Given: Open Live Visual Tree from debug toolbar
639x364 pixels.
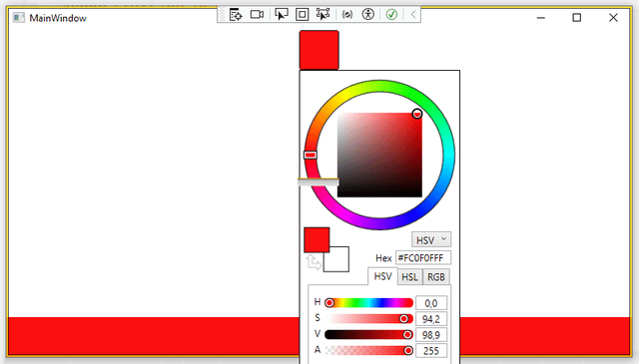Looking at the screenshot, I should point(236,15).
